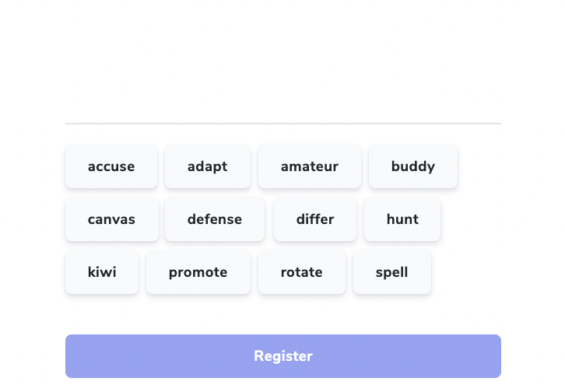
Task: Click the "promote" word button
Action: tap(198, 272)
